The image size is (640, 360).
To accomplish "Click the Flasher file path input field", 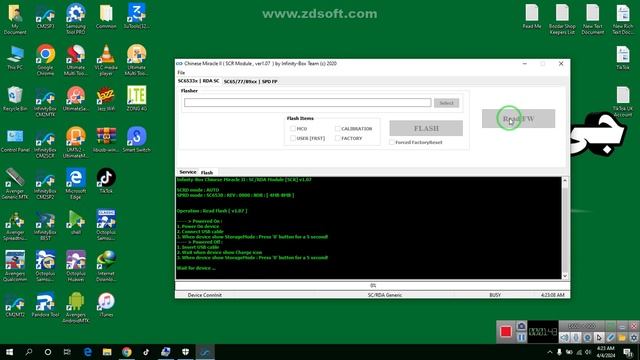I will click(x=307, y=102).
